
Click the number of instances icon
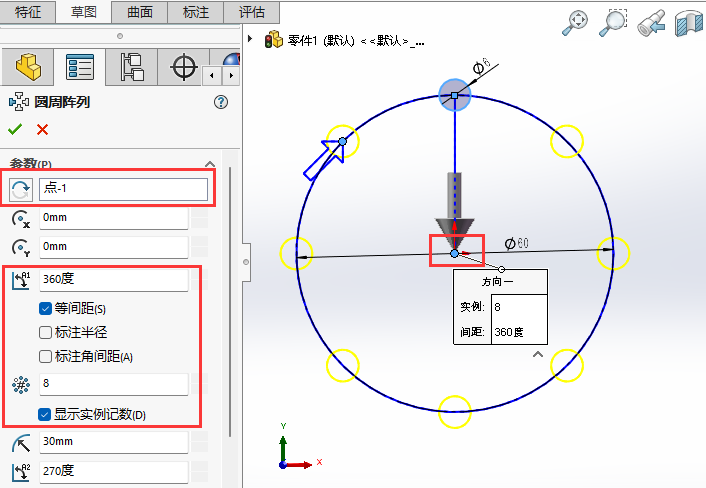(21, 384)
